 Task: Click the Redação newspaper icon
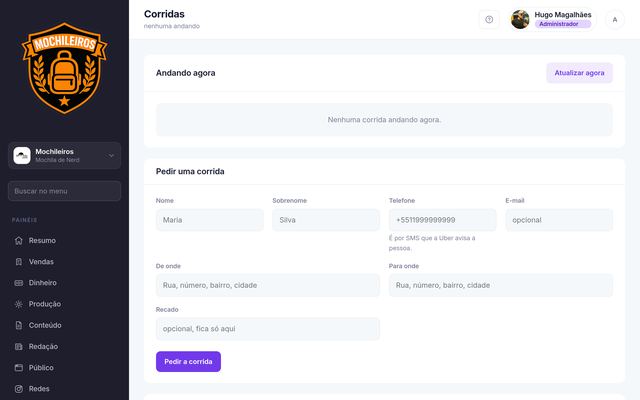click(19, 347)
